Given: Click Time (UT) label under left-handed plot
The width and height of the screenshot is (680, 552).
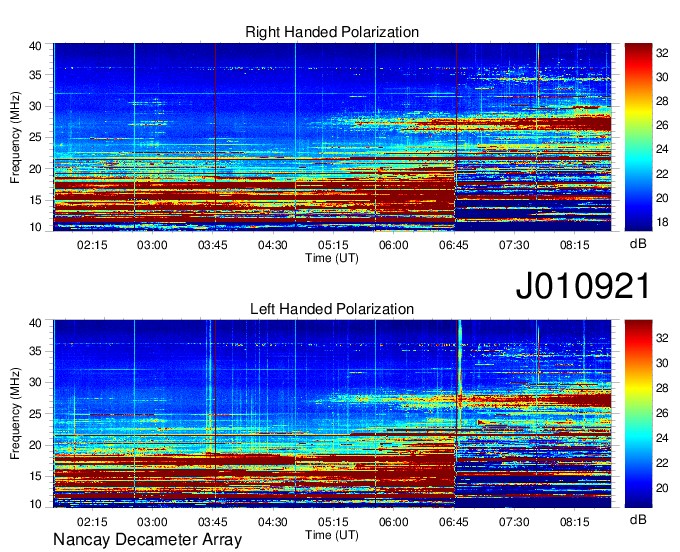Looking at the screenshot, I should tap(332, 535).
